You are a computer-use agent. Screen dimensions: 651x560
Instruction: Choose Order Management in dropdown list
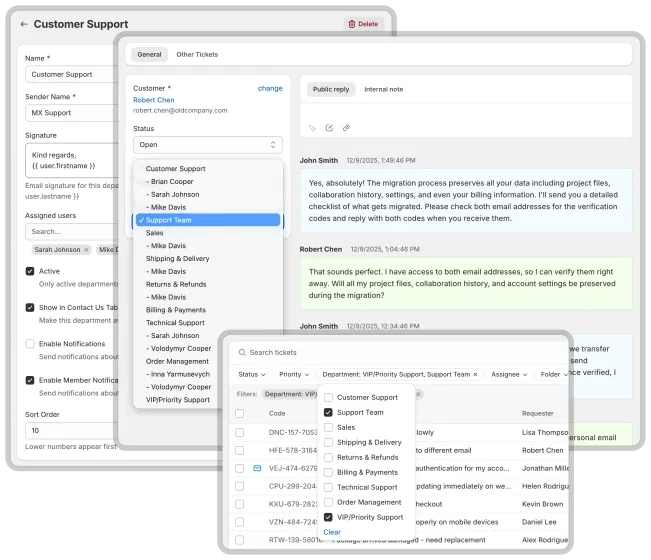pyautogui.click(x=177, y=361)
